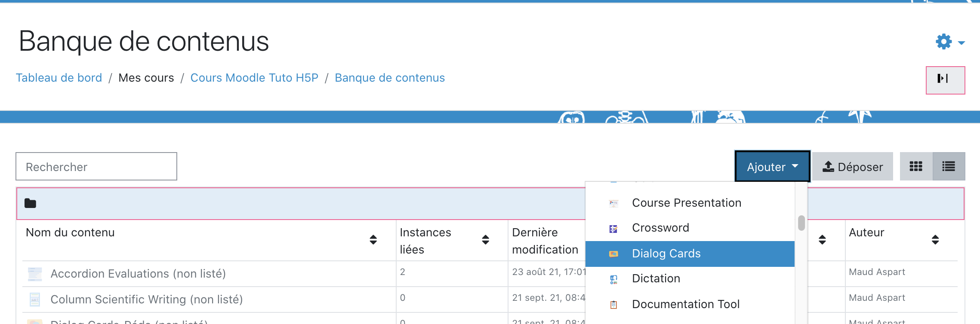
Task: Expand the Ajouter dropdown button
Action: 772,167
